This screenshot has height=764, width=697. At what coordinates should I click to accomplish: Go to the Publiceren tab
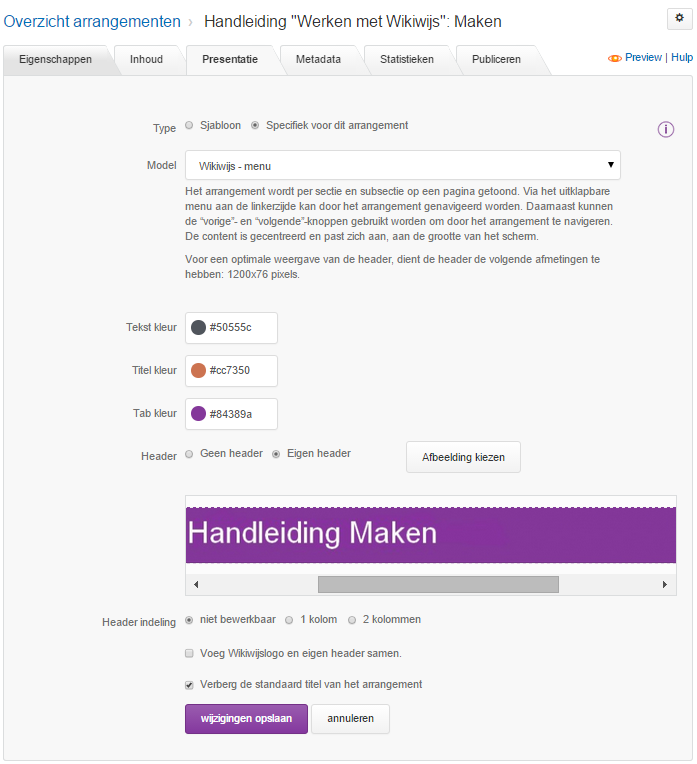pyautogui.click(x=495, y=60)
